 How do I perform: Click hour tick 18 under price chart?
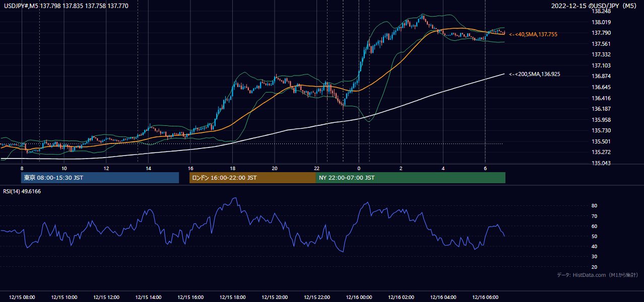pos(232,168)
